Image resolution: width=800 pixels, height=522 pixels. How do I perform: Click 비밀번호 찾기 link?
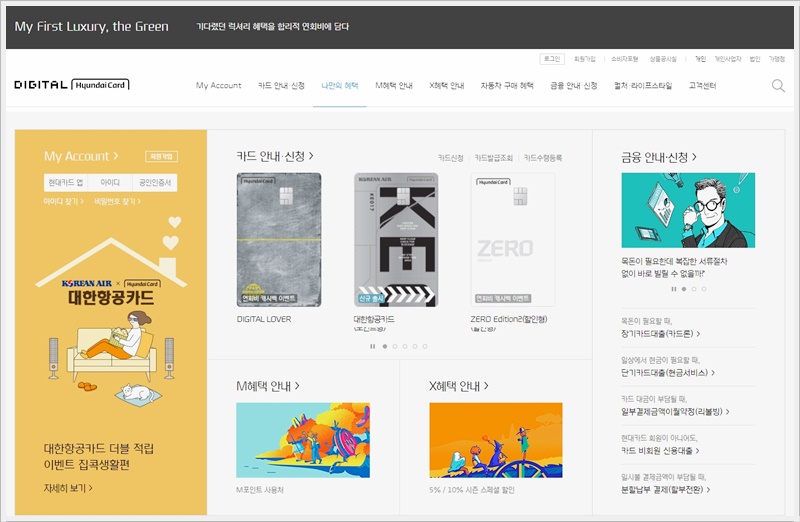[117, 202]
